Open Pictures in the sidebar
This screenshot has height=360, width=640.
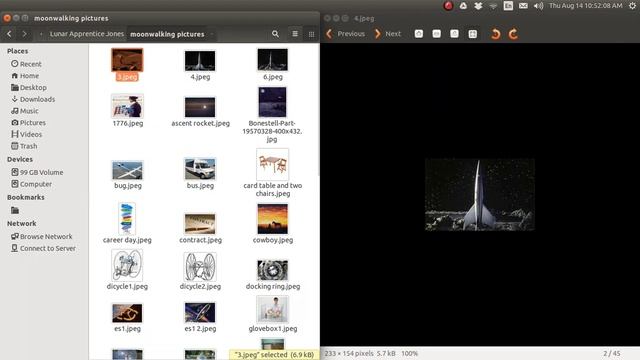tap(28, 122)
